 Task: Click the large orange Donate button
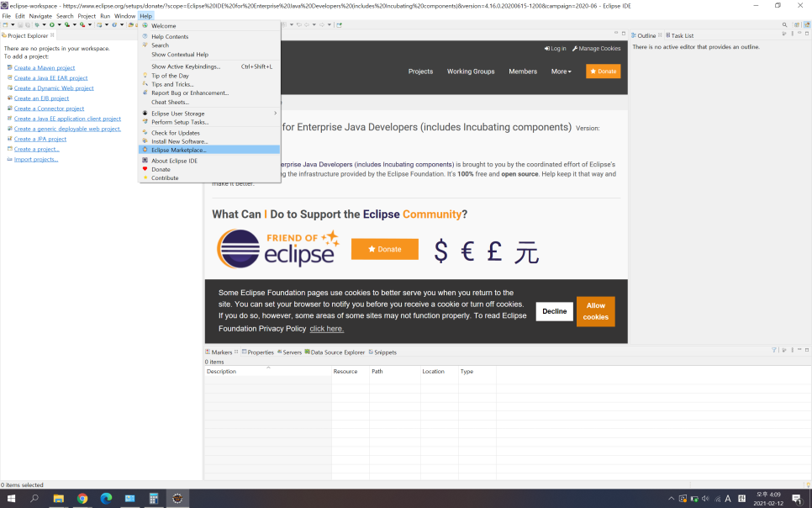click(x=385, y=249)
